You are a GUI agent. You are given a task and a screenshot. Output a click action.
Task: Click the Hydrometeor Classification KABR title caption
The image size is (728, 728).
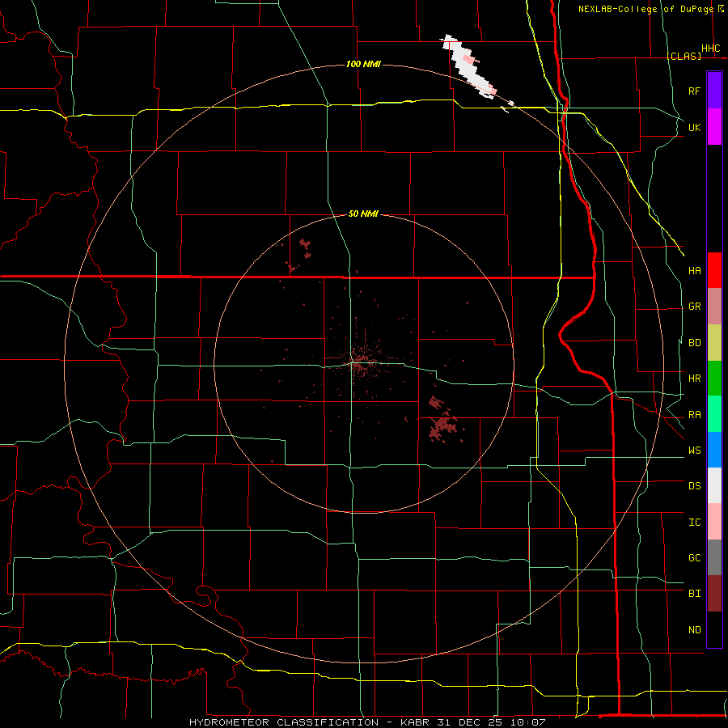(367, 722)
